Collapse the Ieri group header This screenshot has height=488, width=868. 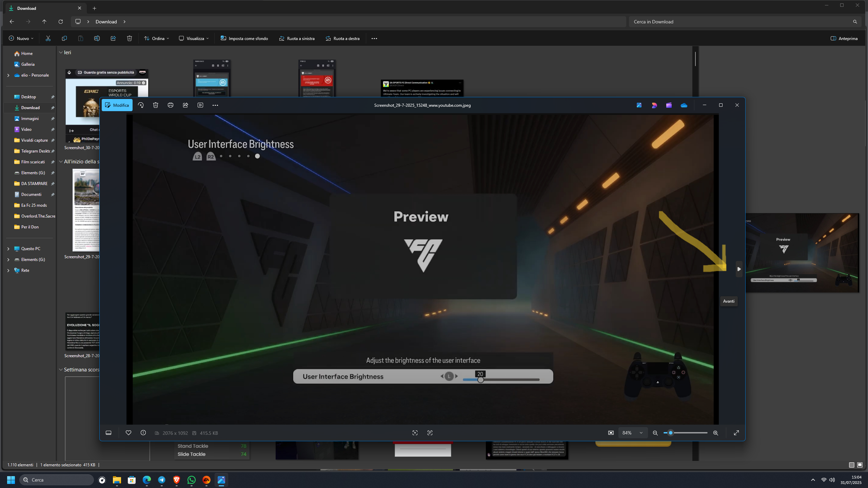click(x=61, y=53)
